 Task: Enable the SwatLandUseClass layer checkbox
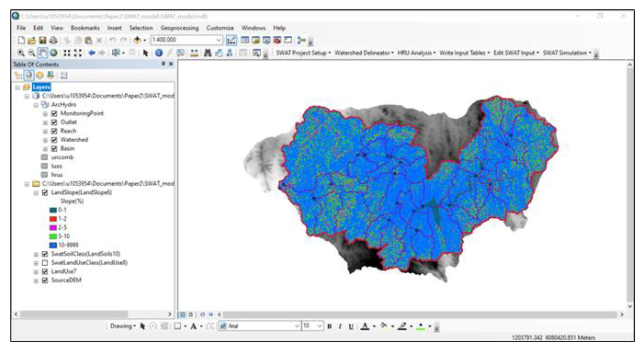pyautogui.click(x=45, y=263)
